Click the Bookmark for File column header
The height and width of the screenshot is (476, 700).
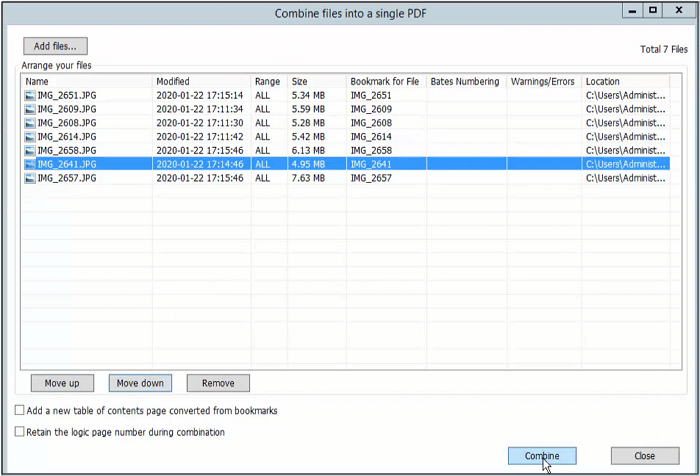(387, 81)
